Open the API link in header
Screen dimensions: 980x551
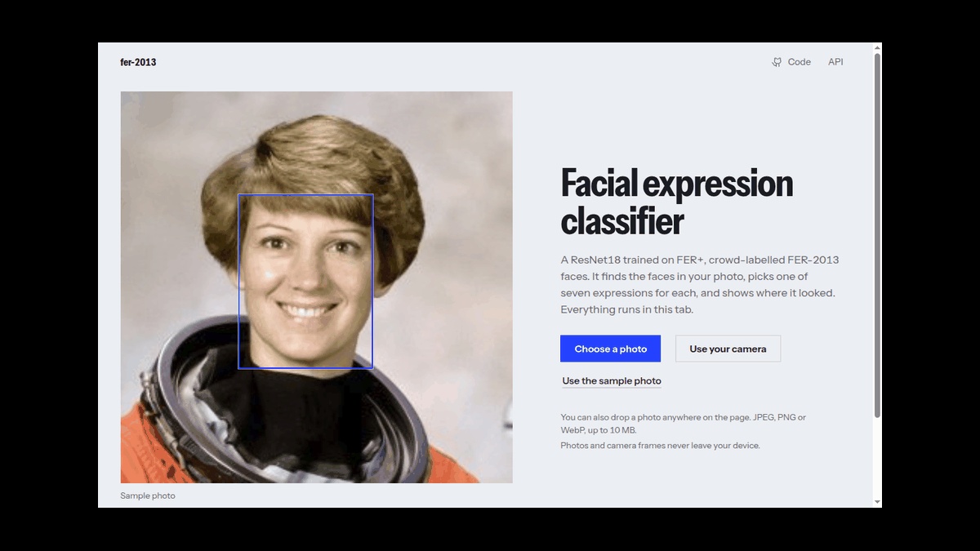[835, 62]
